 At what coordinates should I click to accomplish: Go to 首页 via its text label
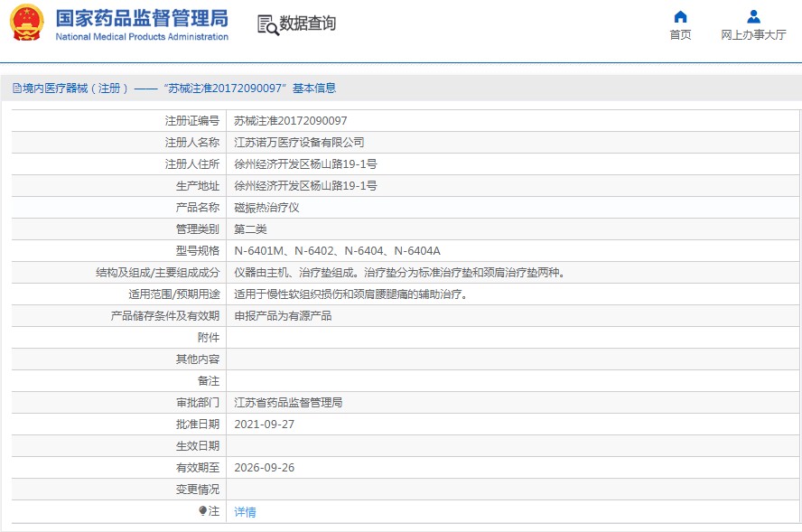coord(680,35)
